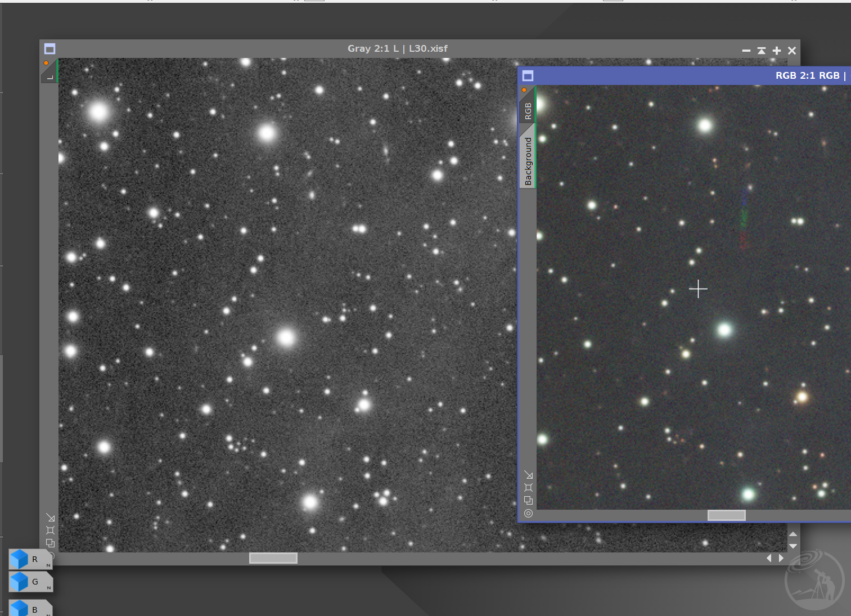Screen dimensions: 851x616
Task: Click resize-to-fit arrow icon in RGB window
Action: tap(528, 475)
